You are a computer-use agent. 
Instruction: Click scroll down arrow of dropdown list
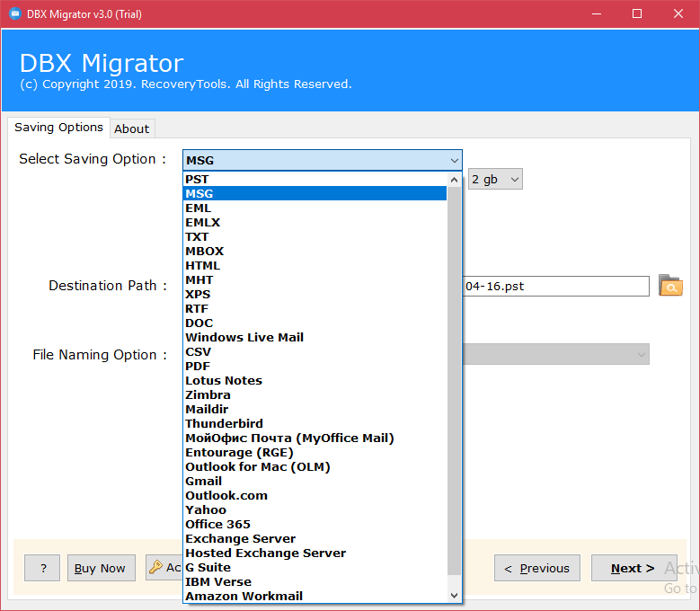tap(454, 596)
